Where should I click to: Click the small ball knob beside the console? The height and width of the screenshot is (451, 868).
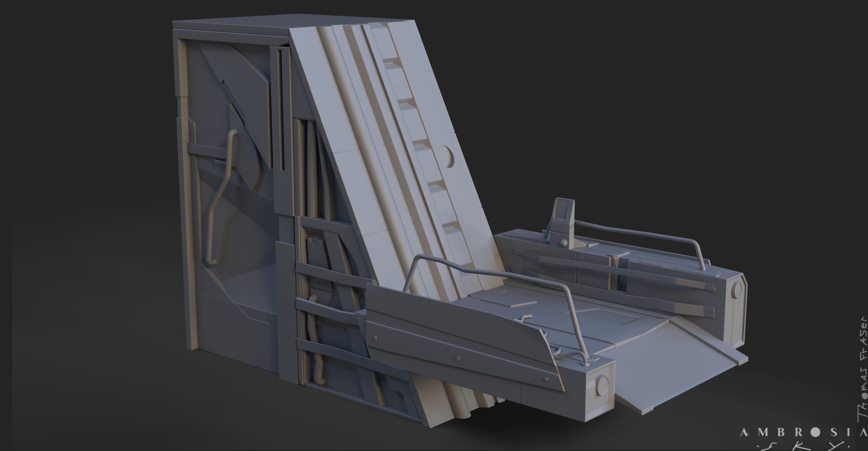pyautogui.click(x=564, y=243)
